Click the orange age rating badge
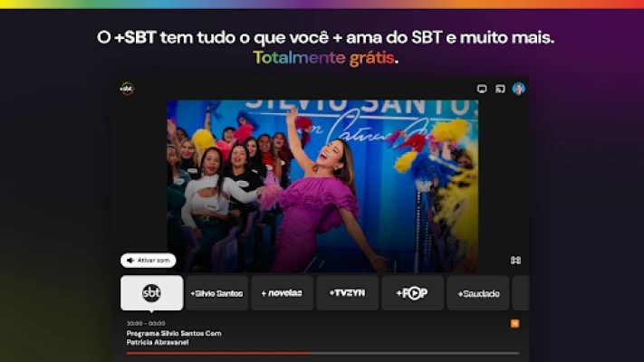The height and width of the screenshot is (362, 644). pyautogui.click(x=514, y=323)
